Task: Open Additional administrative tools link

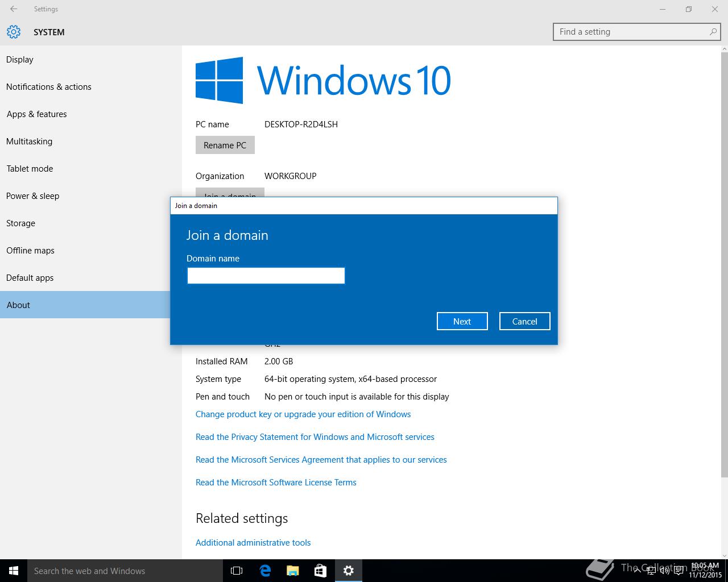Action: click(x=253, y=543)
